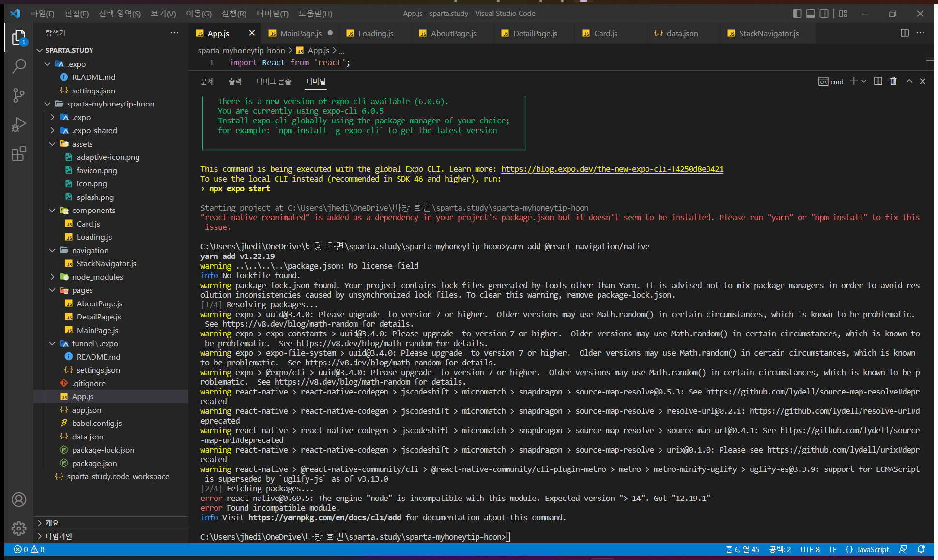Open the Run and Debug view
The width and height of the screenshot is (938, 560).
18,124
